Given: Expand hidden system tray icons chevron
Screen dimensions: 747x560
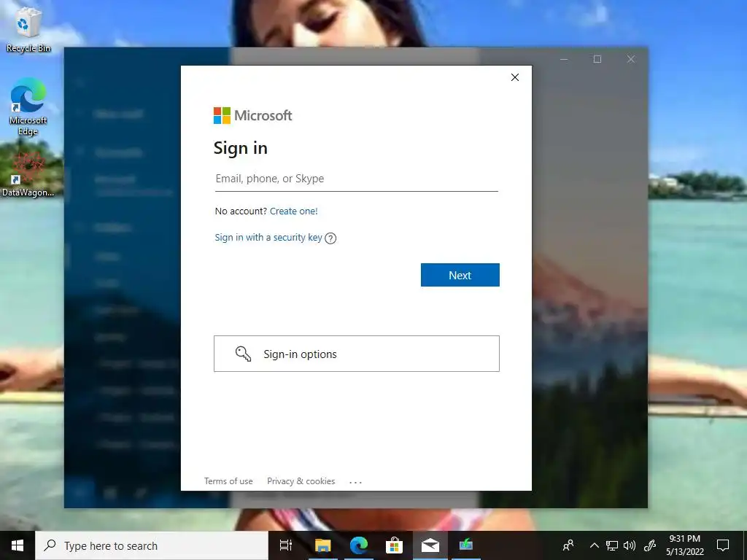Looking at the screenshot, I should coord(594,545).
